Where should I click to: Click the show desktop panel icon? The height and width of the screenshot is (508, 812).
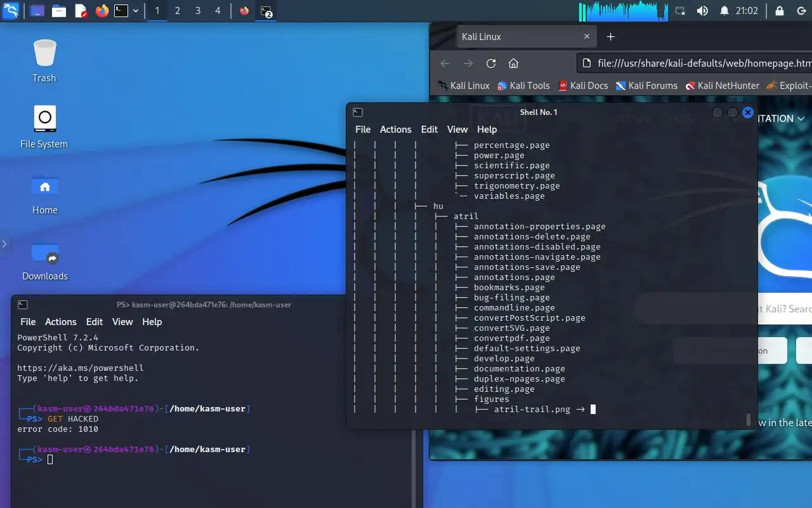pyautogui.click(x=37, y=11)
